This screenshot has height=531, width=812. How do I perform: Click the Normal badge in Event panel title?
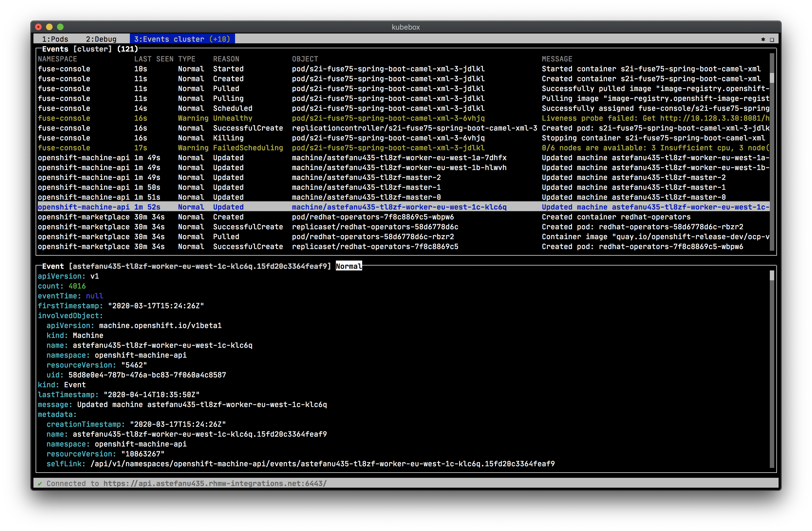click(348, 266)
